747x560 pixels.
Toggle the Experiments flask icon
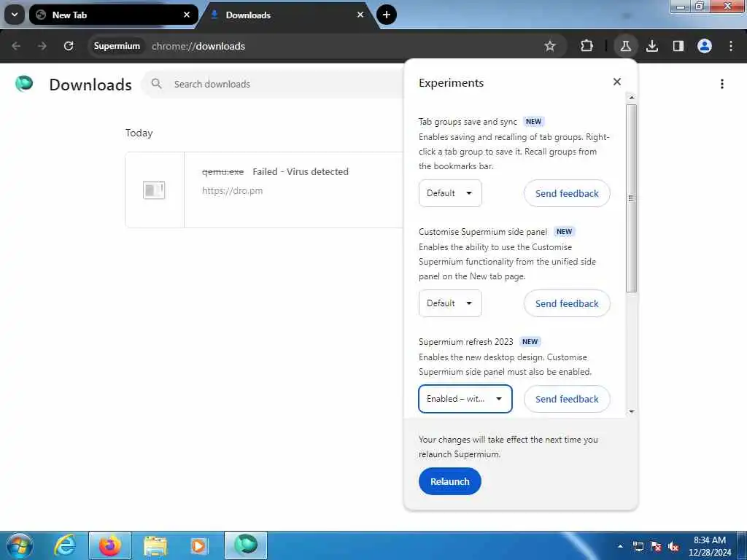[625, 46]
